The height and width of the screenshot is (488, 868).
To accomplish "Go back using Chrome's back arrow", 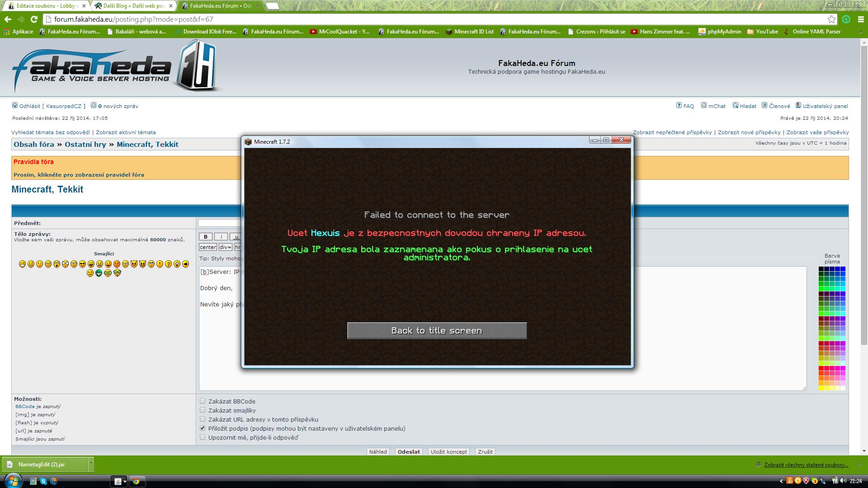I will coord(8,19).
